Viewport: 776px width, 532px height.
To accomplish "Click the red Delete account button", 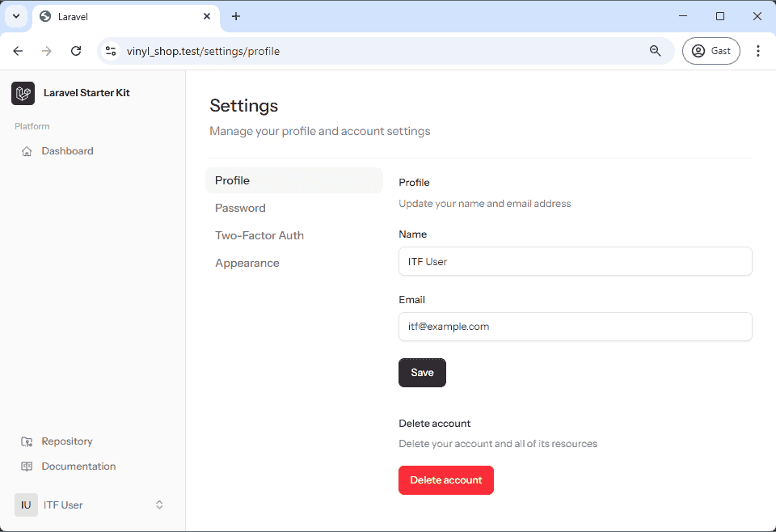I will (x=445, y=480).
